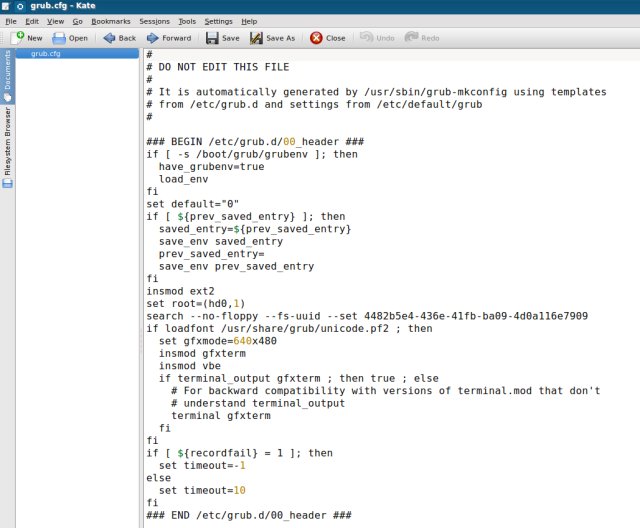Open the Sessions menu

(x=154, y=21)
